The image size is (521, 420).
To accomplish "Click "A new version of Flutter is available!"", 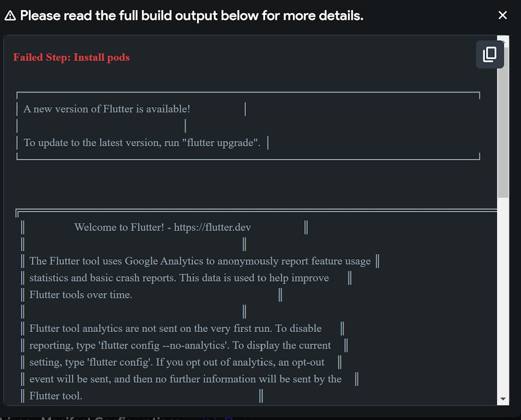I will pos(107,109).
